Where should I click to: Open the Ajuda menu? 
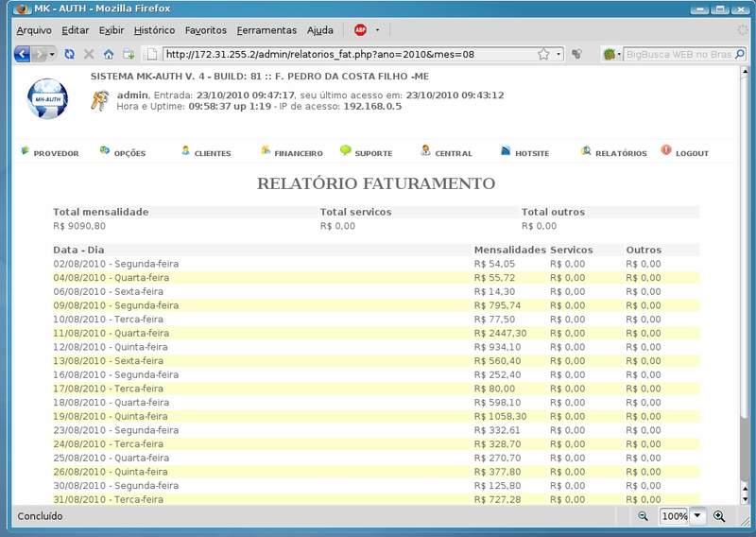tap(320, 30)
